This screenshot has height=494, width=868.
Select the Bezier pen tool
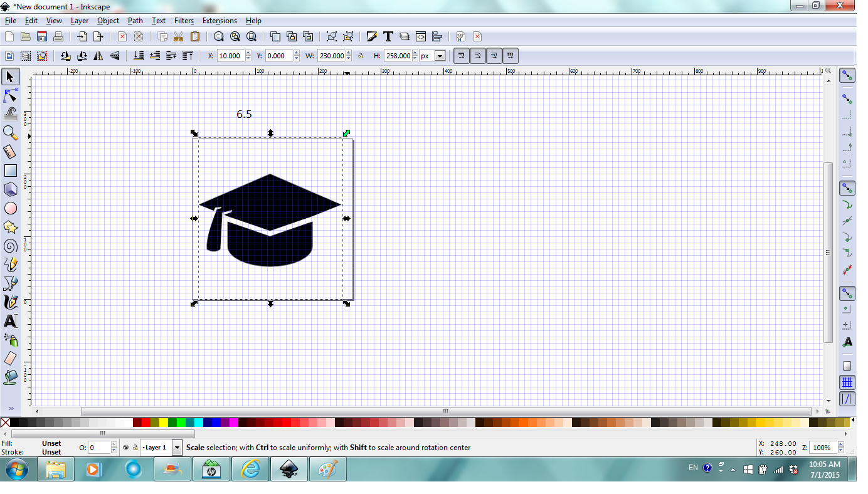11,283
